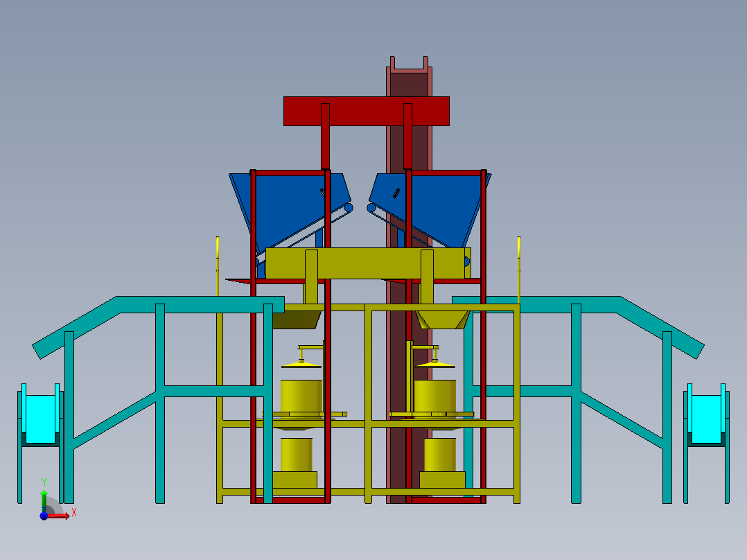Select the left thin yellow vertical rod

218,266
